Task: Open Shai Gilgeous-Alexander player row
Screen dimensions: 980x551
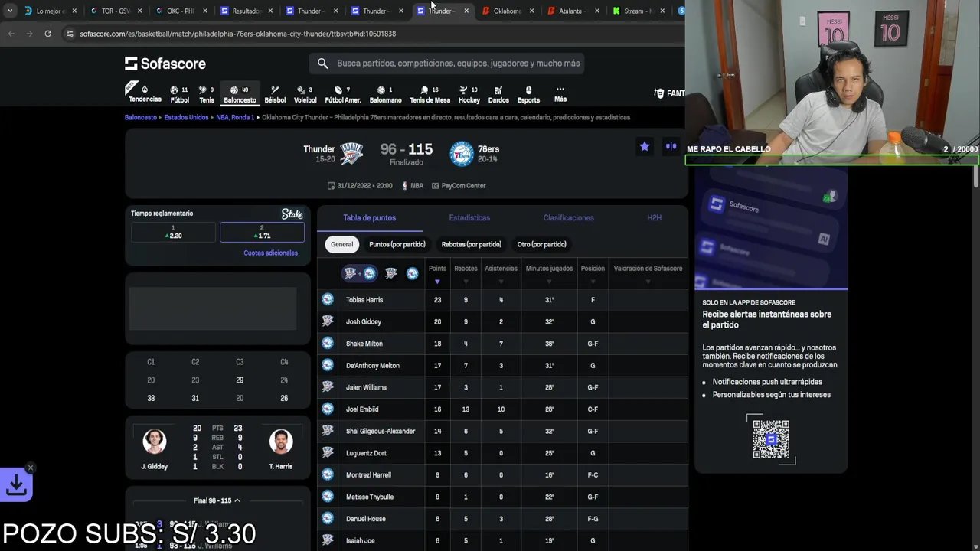Action: coord(502,431)
